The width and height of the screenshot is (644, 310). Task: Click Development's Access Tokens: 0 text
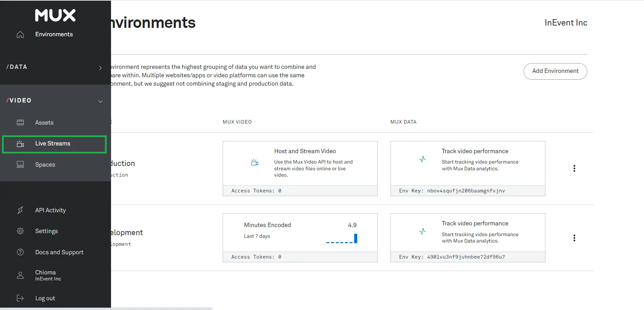(x=256, y=257)
